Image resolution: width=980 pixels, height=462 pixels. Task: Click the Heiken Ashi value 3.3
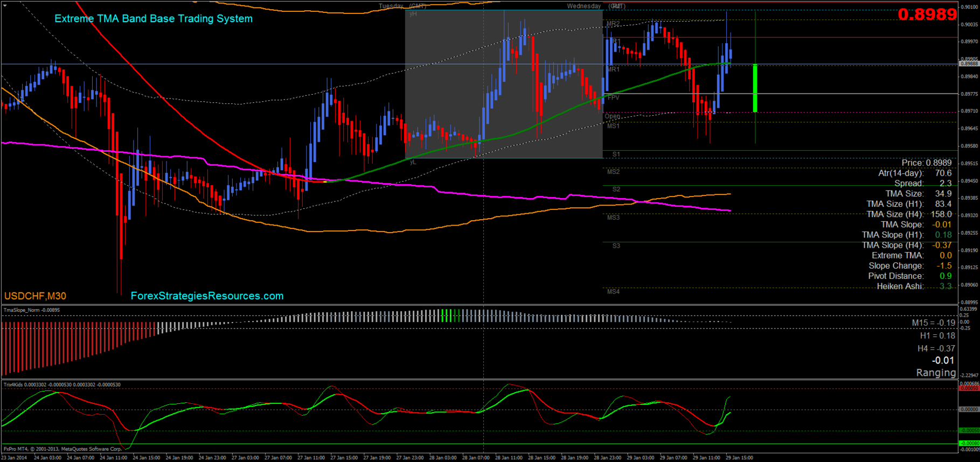946,286
